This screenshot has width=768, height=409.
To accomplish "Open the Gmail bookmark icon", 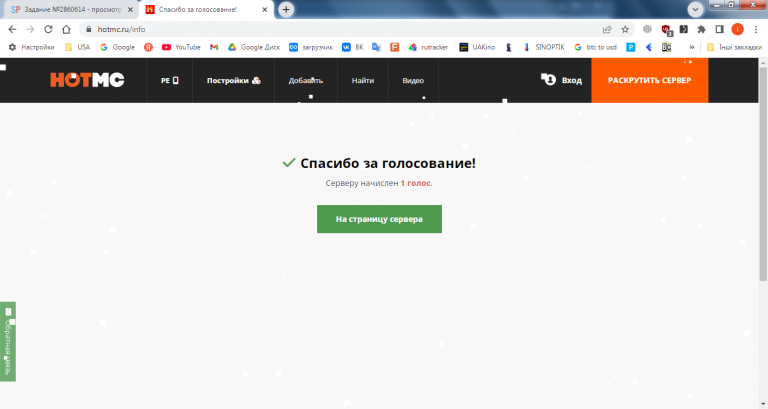I will click(x=214, y=47).
